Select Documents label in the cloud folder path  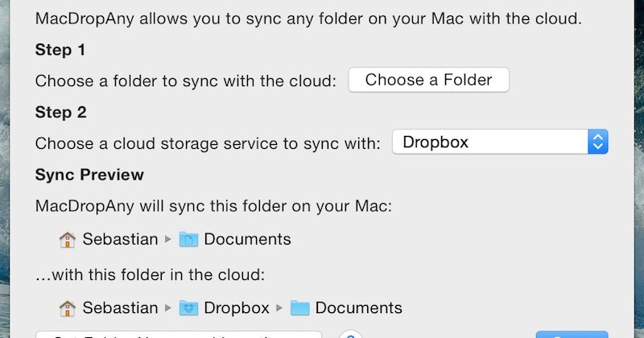[358, 307]
